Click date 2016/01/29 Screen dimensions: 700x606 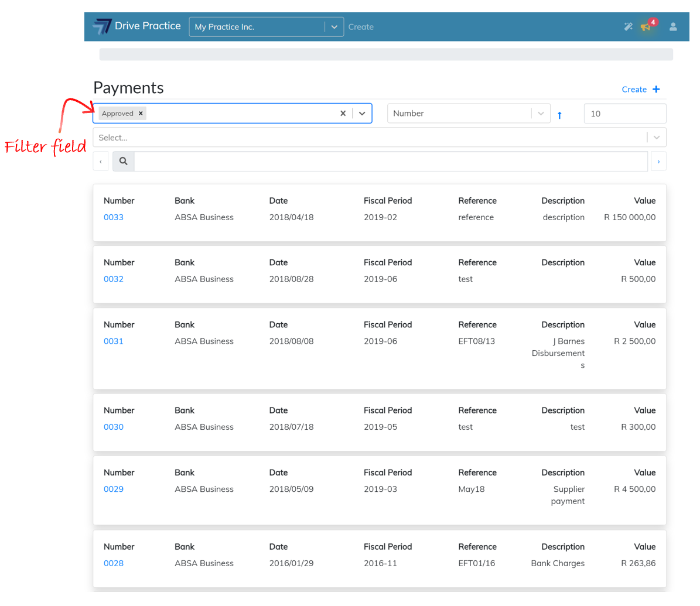tap(291, 563)
